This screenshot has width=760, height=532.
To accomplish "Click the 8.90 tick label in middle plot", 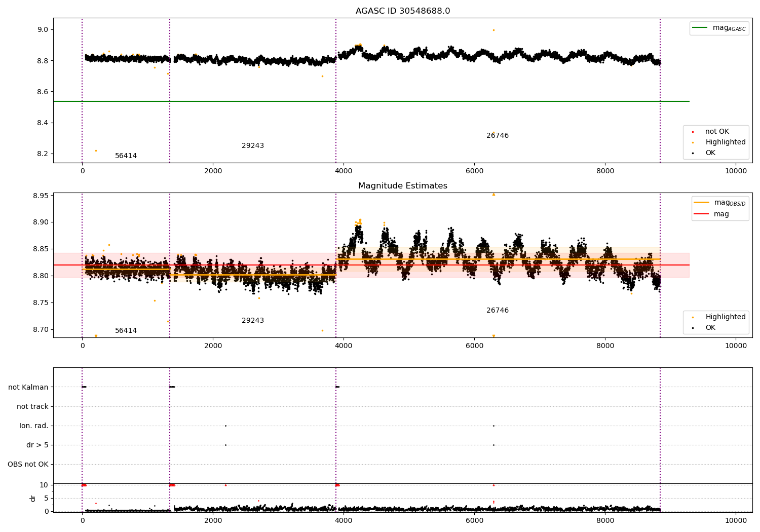I will click(x=41, y=222).
